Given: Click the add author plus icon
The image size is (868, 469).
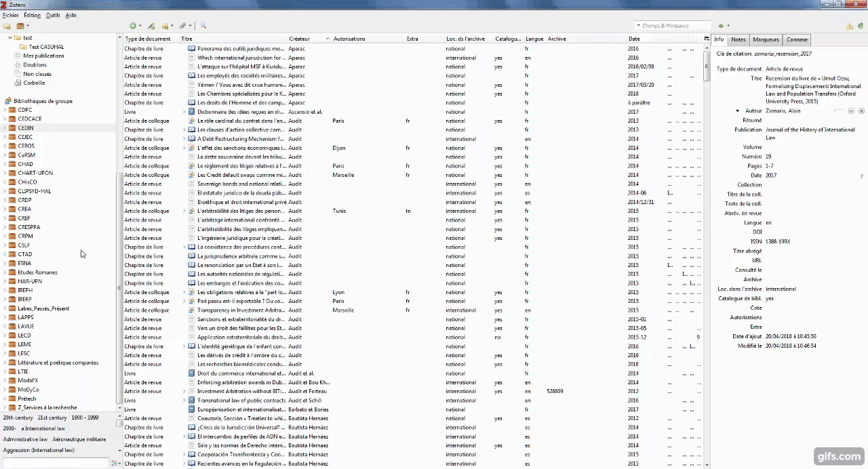Looking at the screenshot, I should 861,110.
